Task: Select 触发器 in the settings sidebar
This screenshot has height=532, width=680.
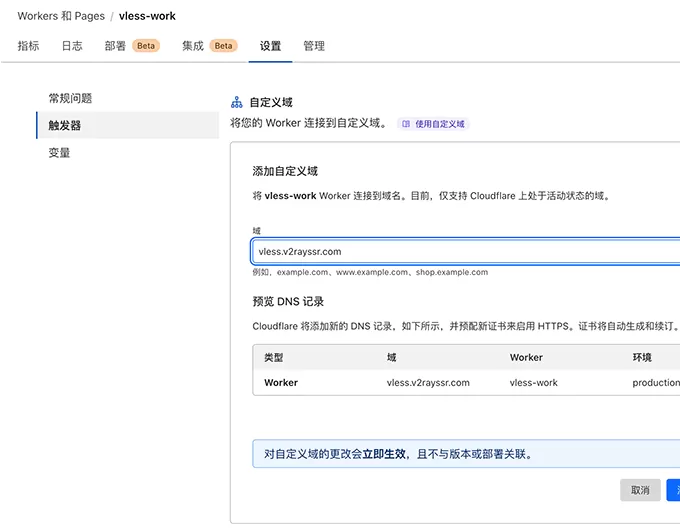Action: click(x=128, y=125)
